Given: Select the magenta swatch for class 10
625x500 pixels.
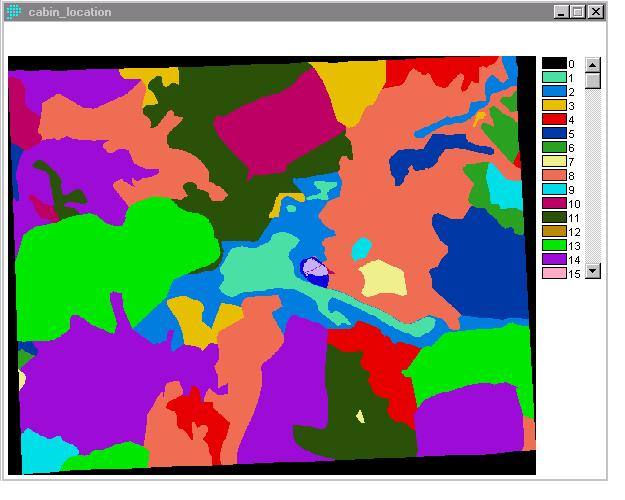Looking at the screenshot, I should tap(554, 203).
